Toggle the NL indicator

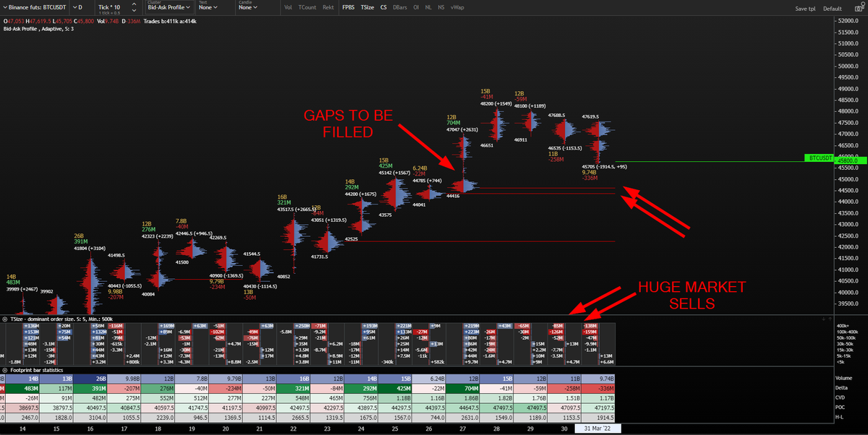coord(429,7)
